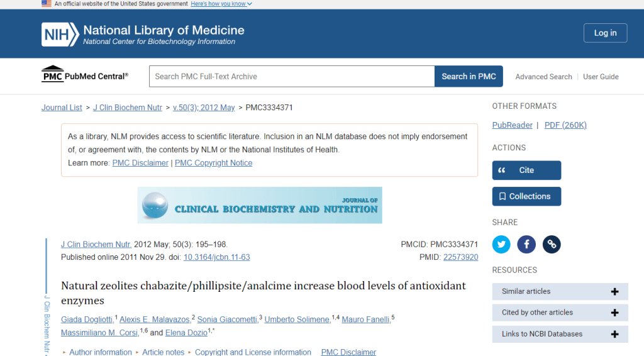Open the DOI link 10.3164/jcbn.11-63

216,257
